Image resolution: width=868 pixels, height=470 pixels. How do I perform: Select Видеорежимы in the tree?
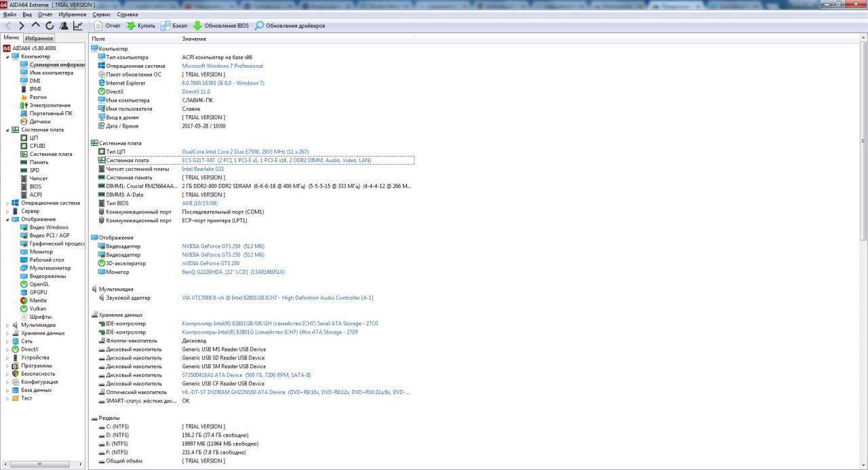click(x=48, y=276)
